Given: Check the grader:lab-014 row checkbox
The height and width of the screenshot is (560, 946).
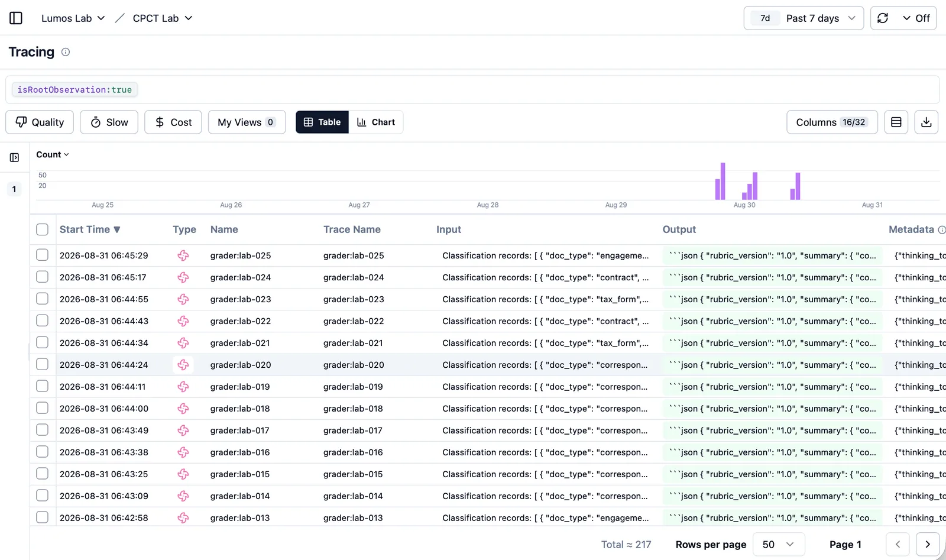Looking at the screenshot, I should tap(42, 496).
